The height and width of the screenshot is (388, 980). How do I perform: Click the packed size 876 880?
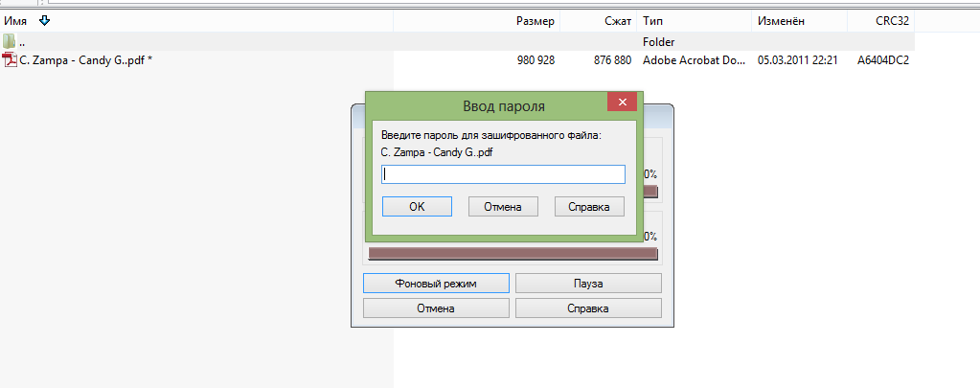(x=613, y=60)
